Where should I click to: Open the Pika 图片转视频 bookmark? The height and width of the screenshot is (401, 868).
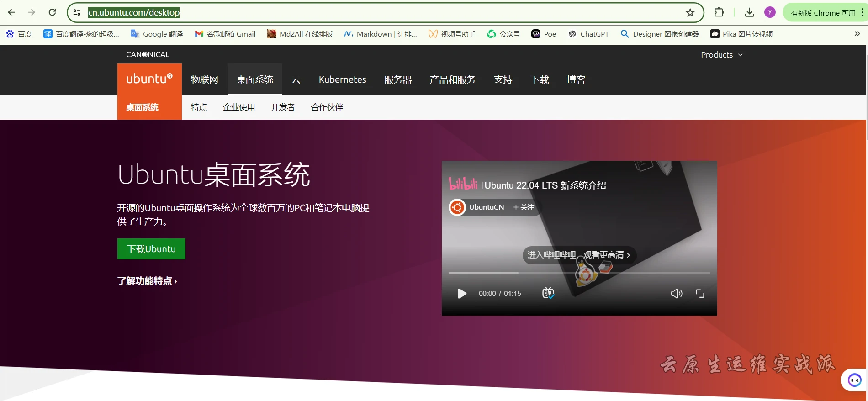741,34
